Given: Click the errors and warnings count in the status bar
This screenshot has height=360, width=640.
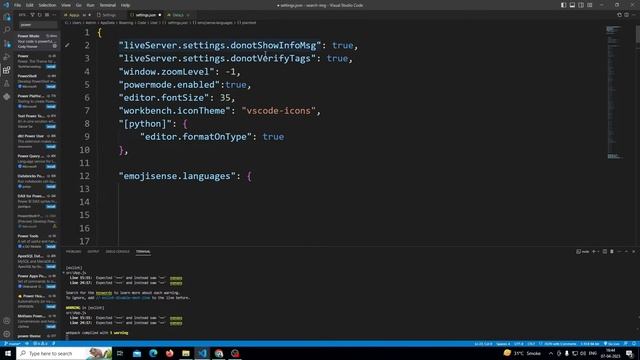Looking at the screenshot, I should coord(41,344).
